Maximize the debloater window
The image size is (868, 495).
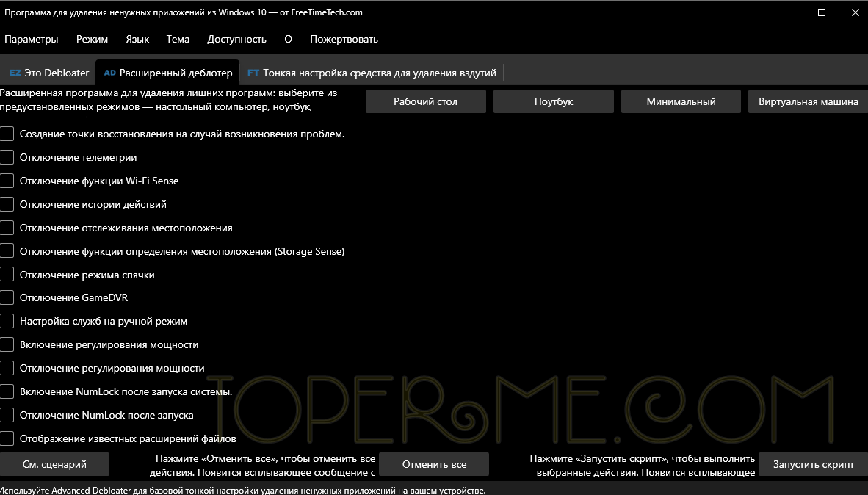click(822, 12)
